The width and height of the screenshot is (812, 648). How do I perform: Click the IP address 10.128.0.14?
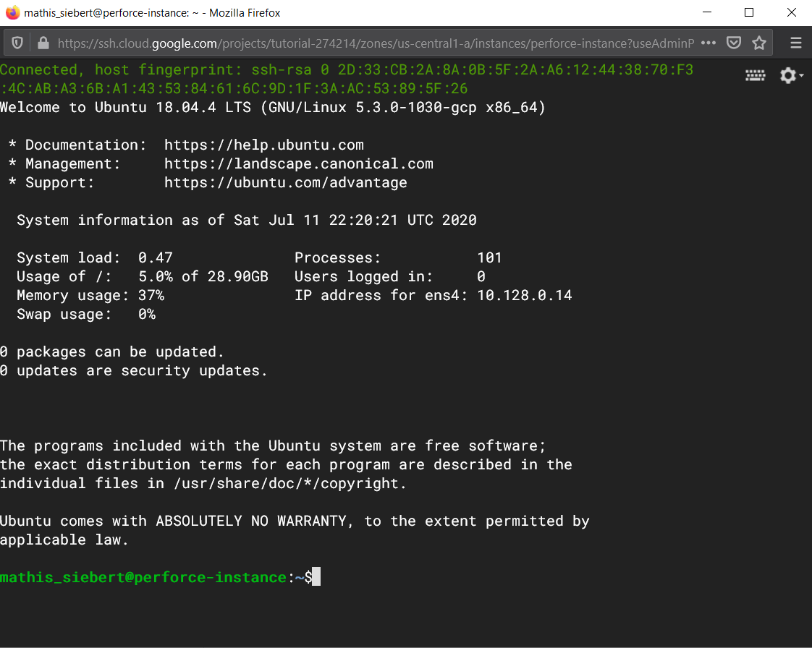pyautogui.click(x=525, y=295)
